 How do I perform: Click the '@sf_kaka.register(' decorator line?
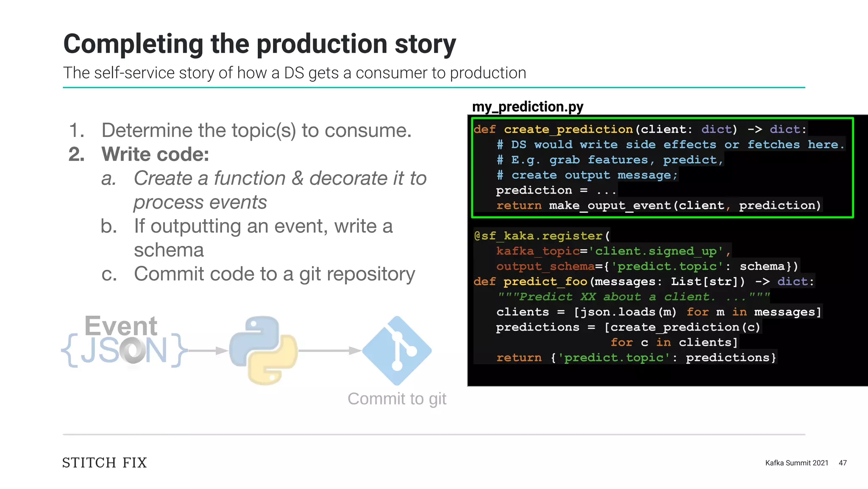coord(542,236)
